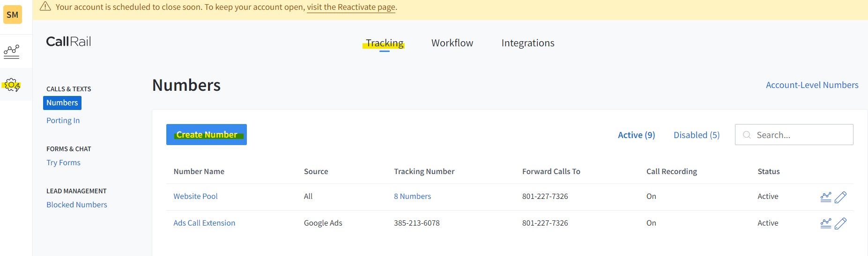
Task: Click the Create Number button
Action: click(207, 134)
